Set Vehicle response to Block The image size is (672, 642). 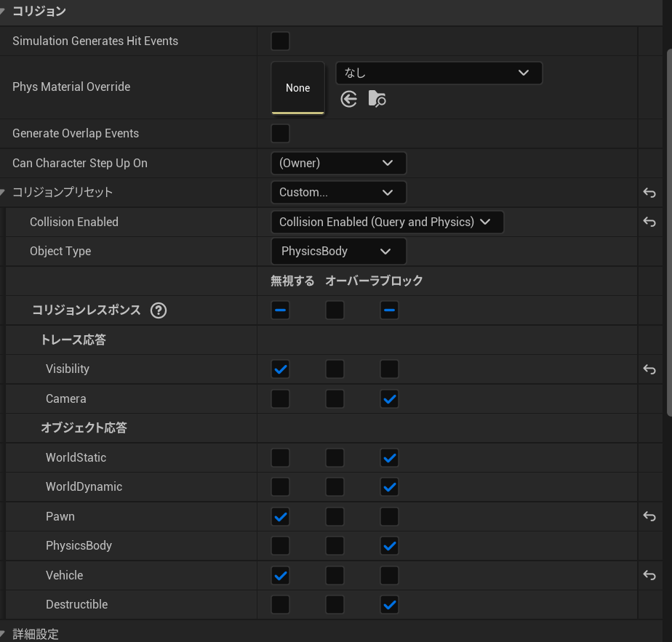(389, 576)
